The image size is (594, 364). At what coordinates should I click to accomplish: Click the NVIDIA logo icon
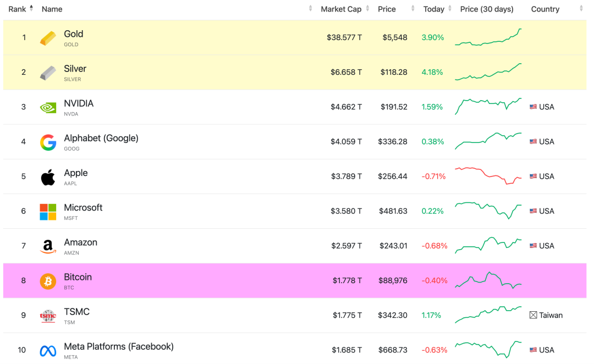point(48,108)
